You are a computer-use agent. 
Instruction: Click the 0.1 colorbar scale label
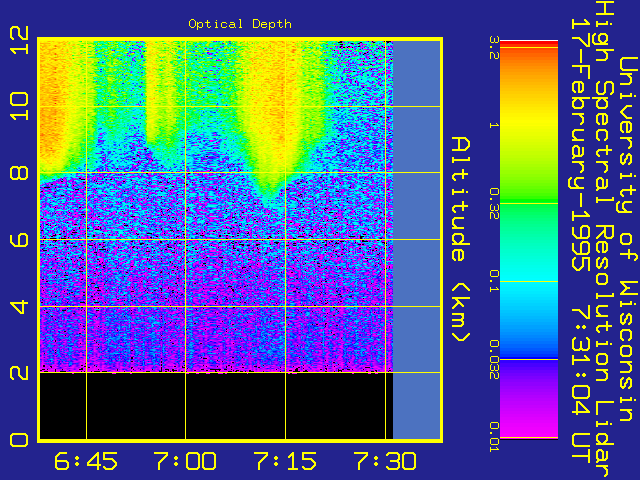point(494,282)
